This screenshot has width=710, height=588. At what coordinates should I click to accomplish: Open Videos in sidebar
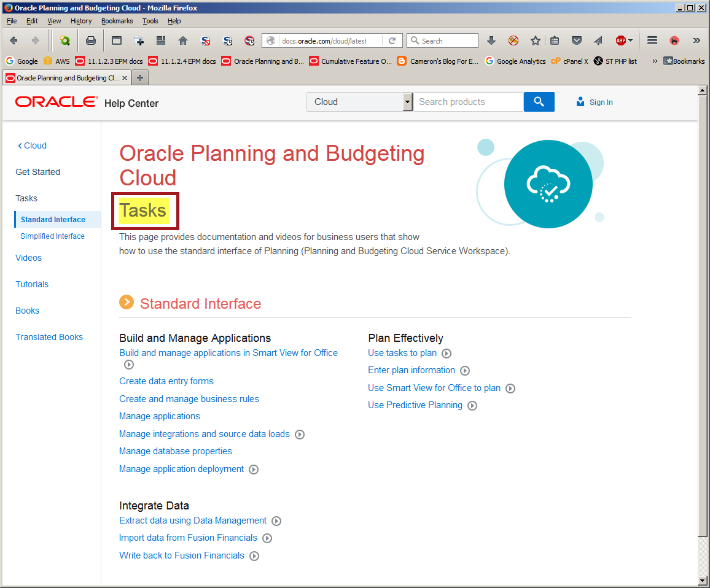[28, 258]
